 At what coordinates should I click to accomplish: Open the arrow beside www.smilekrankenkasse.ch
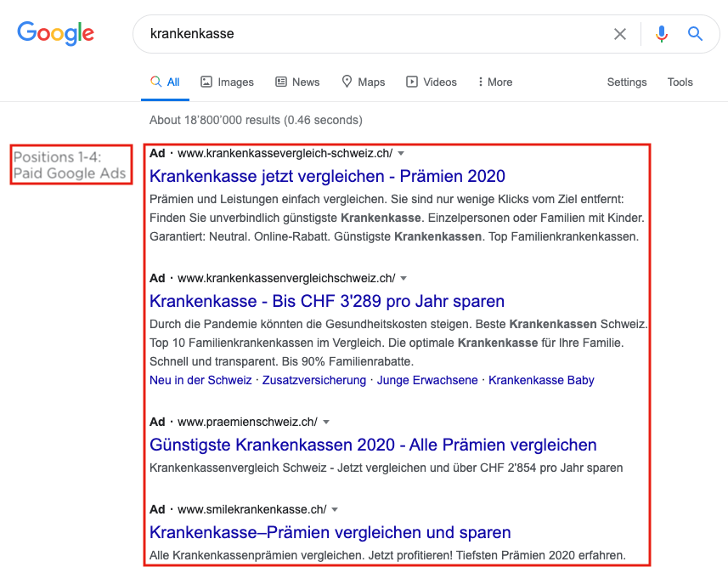(x=335, y=509)
